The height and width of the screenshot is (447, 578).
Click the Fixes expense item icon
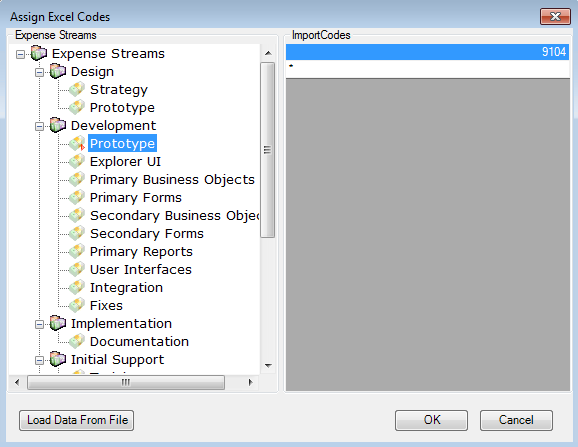[x=77, y=305]
